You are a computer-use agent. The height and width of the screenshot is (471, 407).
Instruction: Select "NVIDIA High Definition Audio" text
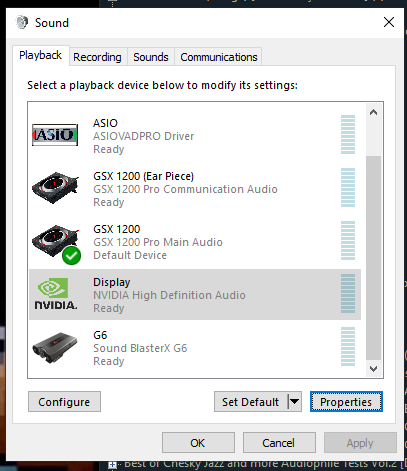tap(169, 295)
